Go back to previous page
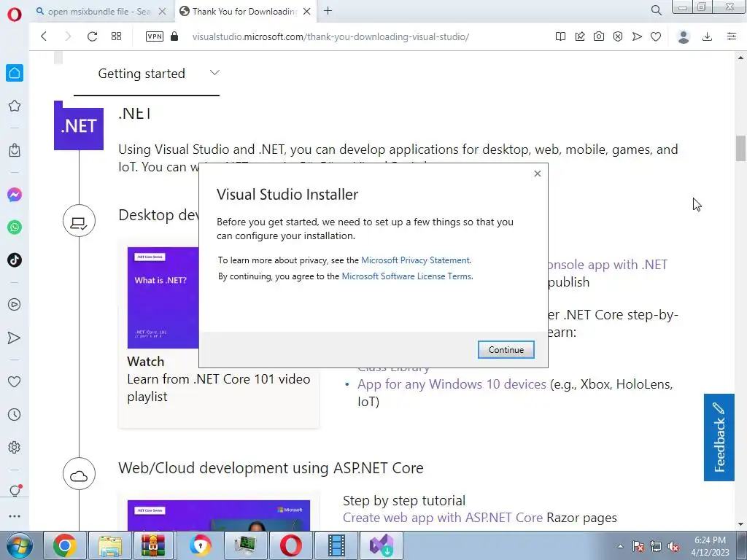Screen dimensions: 747x560 (x=44, y=36)
